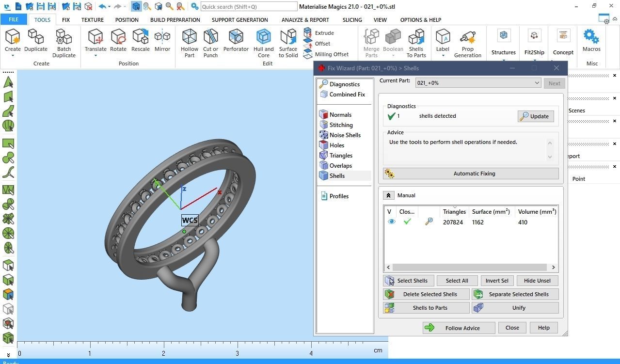Open settings gear in quick access toolbar

(194, 6)
